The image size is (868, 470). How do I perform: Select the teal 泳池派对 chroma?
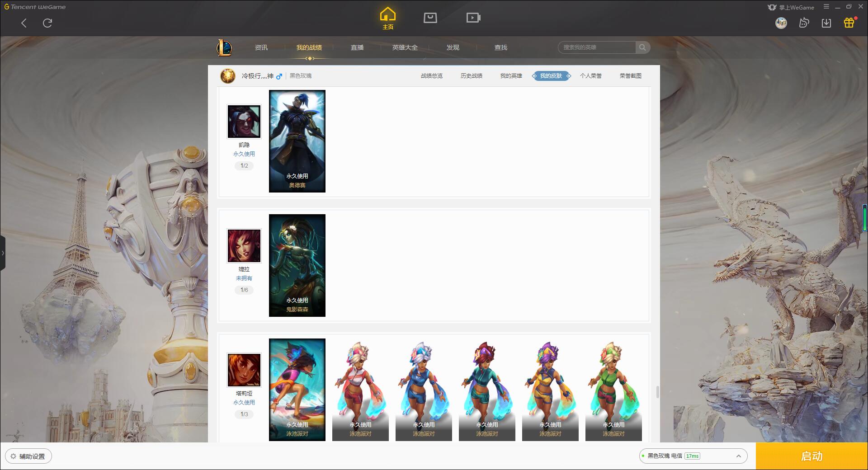coord(487,390)
